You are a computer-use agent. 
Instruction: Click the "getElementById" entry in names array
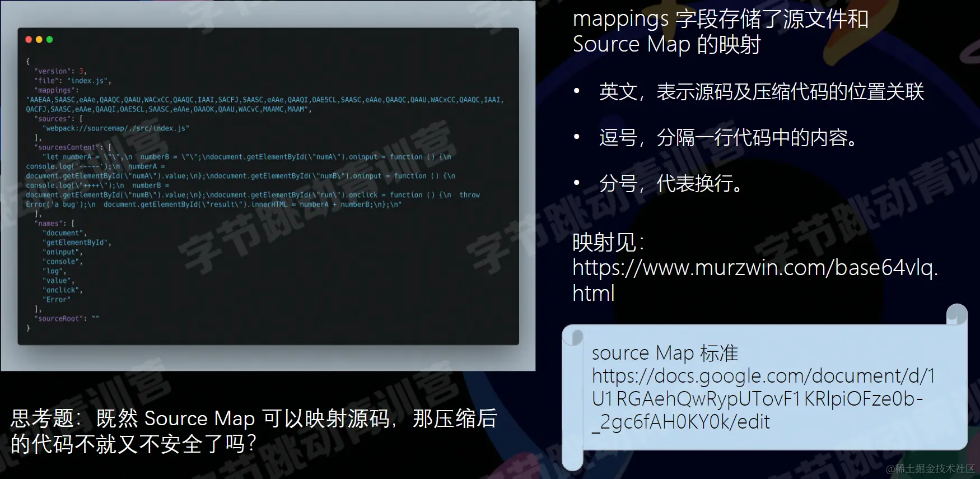pos(76,243)
